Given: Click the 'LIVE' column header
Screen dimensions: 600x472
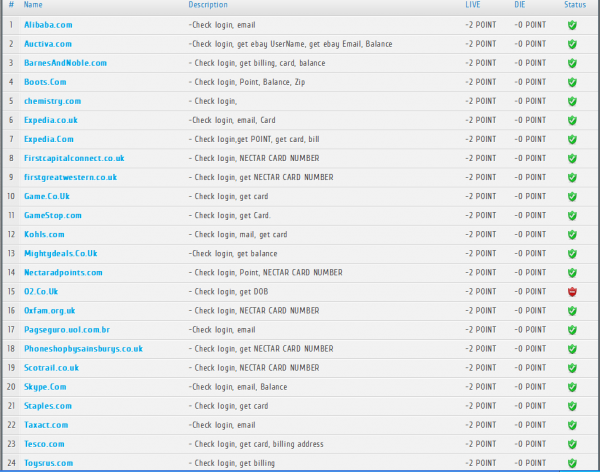Looking at the screenshot, I should pos(473,5).
